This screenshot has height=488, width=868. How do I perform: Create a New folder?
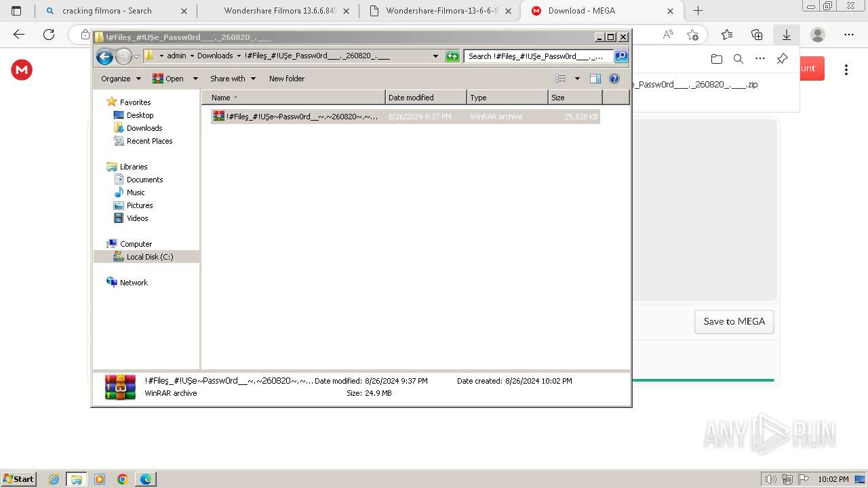tap(287, 79)
